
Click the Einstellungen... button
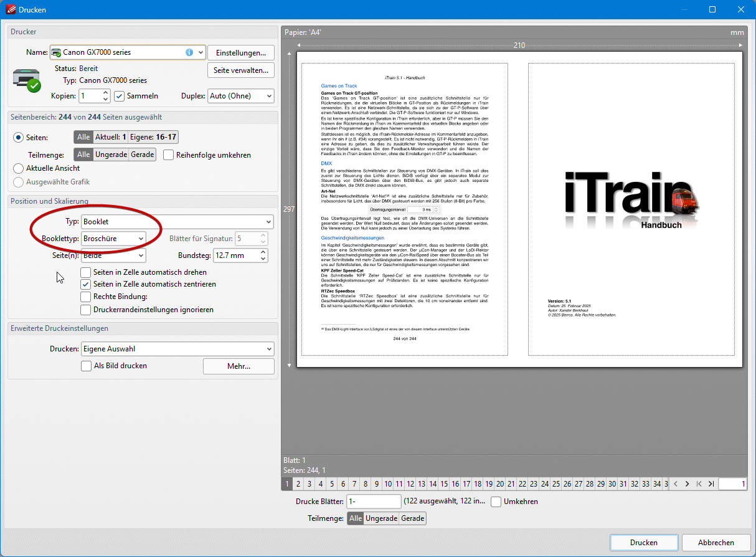tap(240, 53)
